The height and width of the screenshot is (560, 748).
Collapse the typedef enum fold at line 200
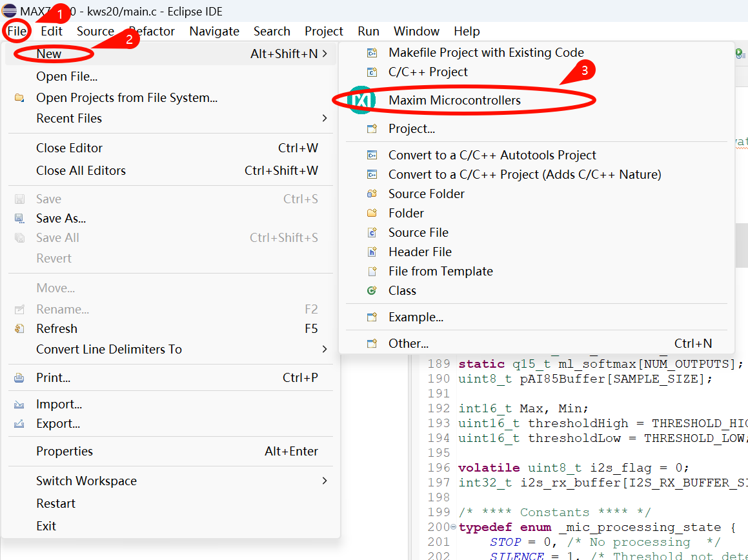[x=453, y=527]
